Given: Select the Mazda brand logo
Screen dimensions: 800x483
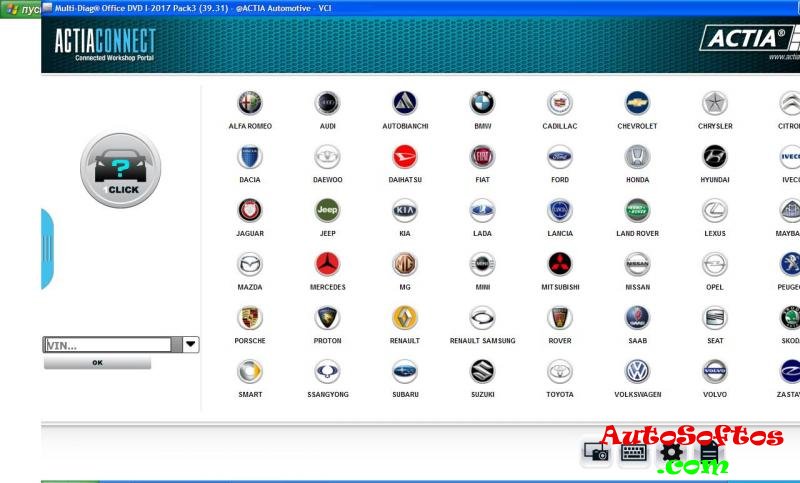Looking at the screenshot, I should coord(249,265).
